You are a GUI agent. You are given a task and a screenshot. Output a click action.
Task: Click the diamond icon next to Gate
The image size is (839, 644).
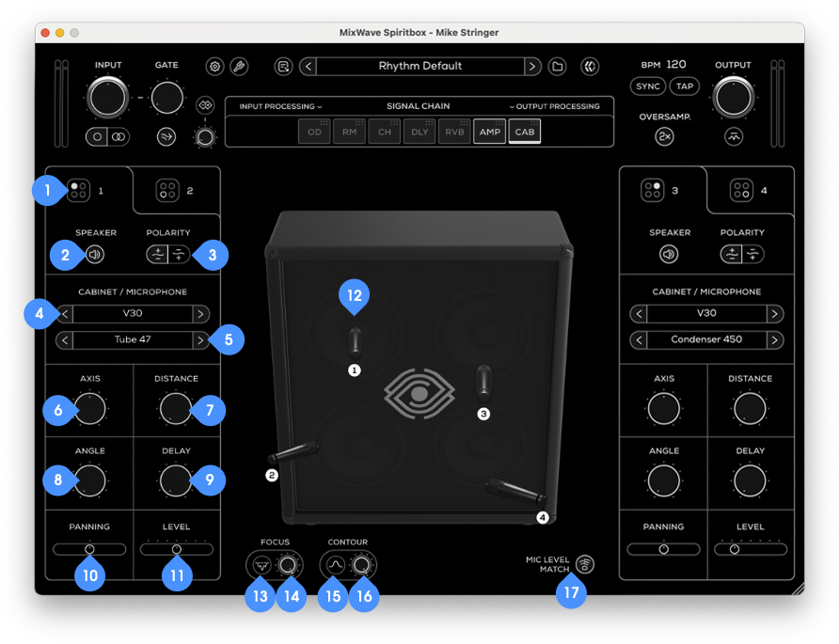205,105
